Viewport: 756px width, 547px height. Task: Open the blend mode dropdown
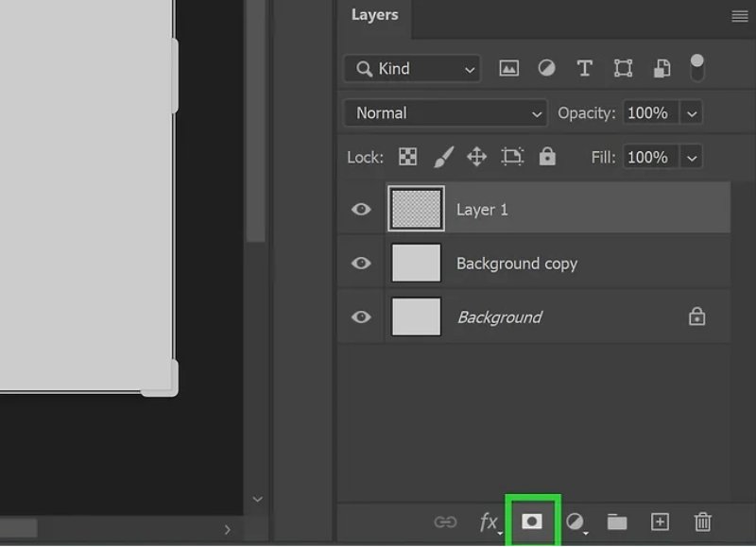click(x=444, y=112)
